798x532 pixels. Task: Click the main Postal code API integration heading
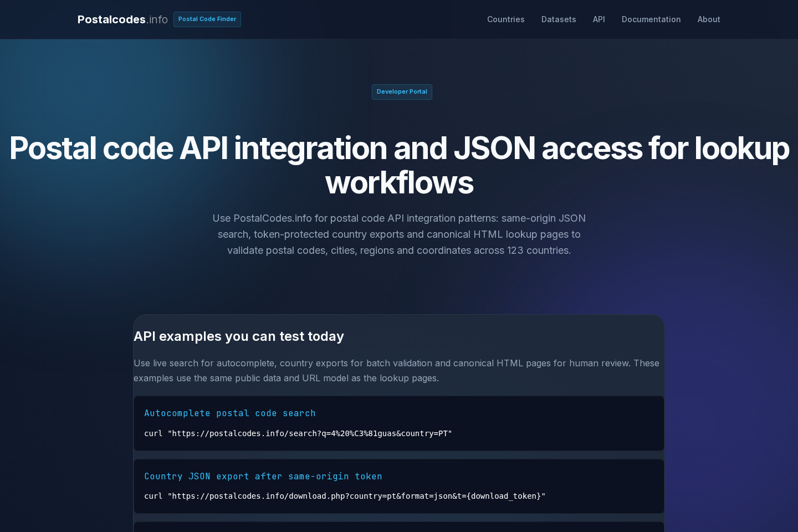coord(399,165)
